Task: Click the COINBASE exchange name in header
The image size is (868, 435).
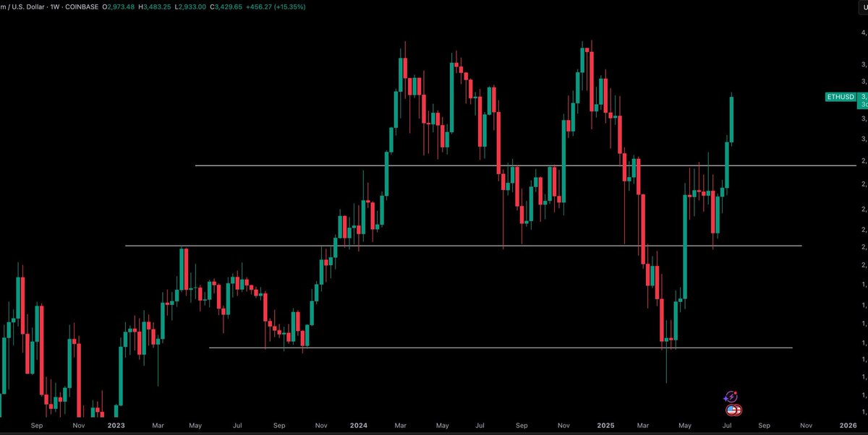Action: pyautogui.click(x=82, y=7)
